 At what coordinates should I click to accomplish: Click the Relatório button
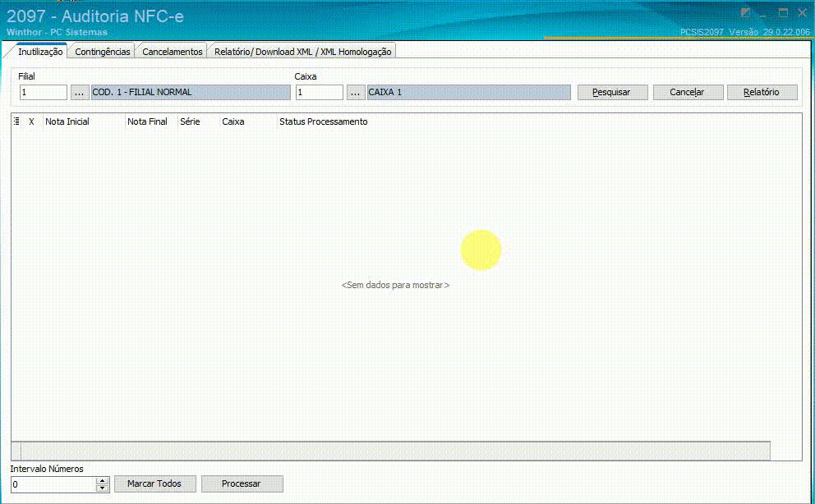pyautogui.click(x=762, y=93)
